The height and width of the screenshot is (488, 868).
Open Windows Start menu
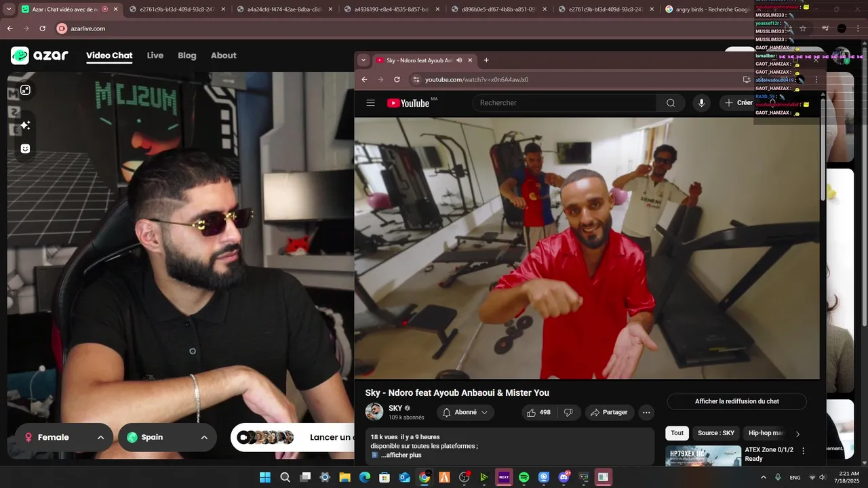tap(265, 477)
